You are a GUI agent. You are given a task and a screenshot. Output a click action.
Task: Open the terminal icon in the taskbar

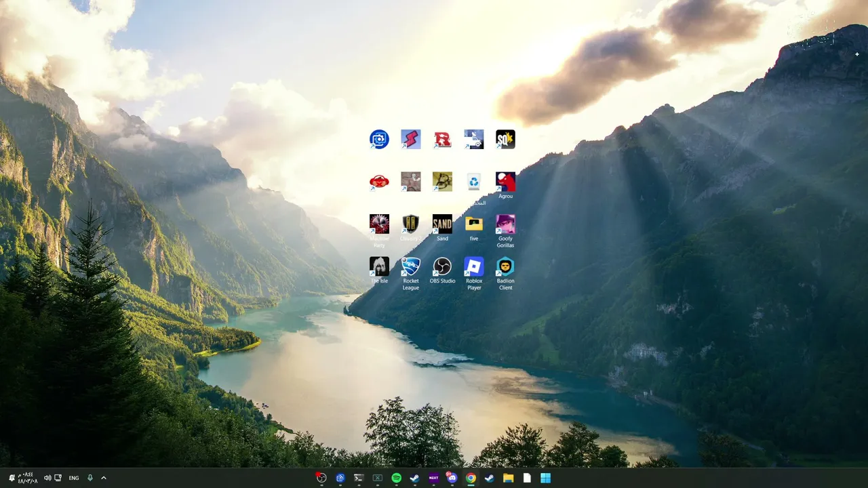(x=359, y=478)
